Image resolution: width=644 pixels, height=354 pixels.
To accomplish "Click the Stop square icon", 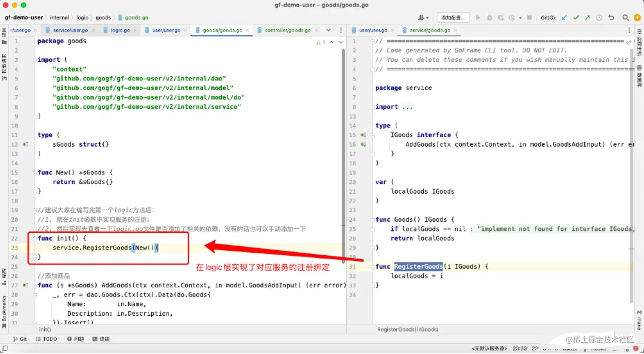I will (529, 17).
